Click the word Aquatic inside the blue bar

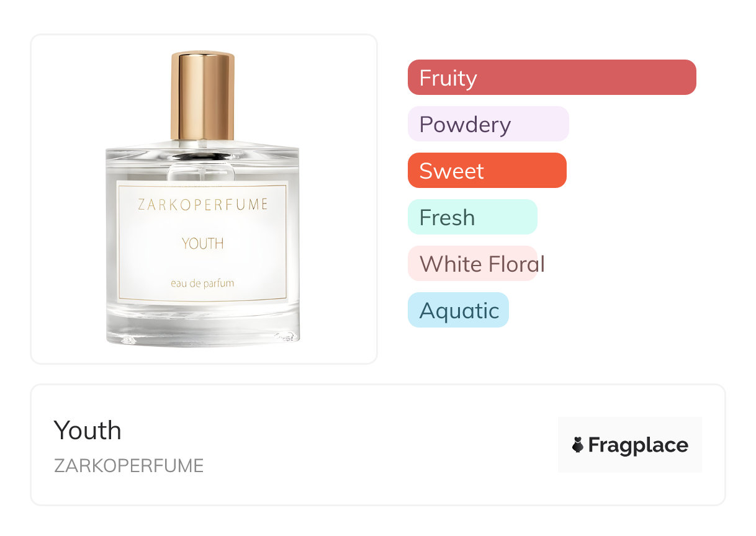pyautogui.click(x=459, y=311)
